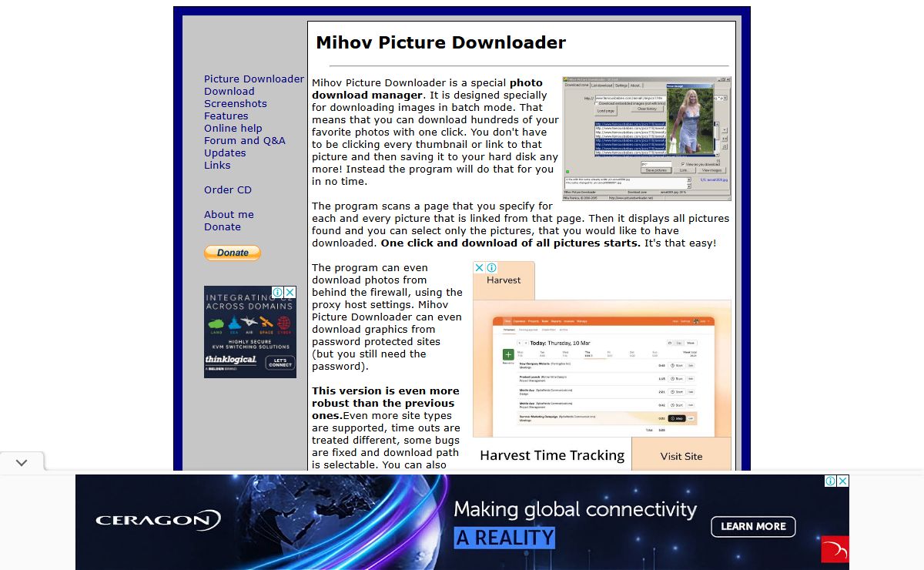Click the Thinklogical ad banner image
Viewport: 924px width, 570px height.
tap(250, 332)
